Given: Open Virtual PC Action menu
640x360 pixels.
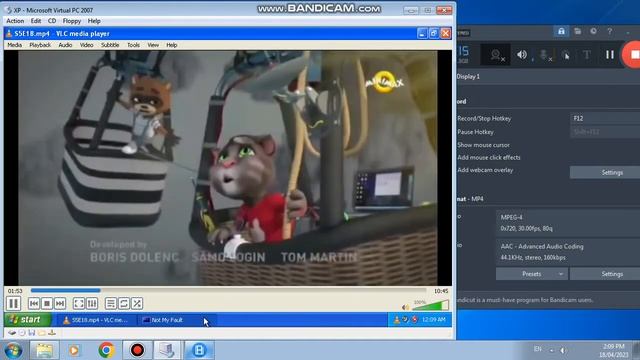Looking at the screenshot, I should coord(15,21).
